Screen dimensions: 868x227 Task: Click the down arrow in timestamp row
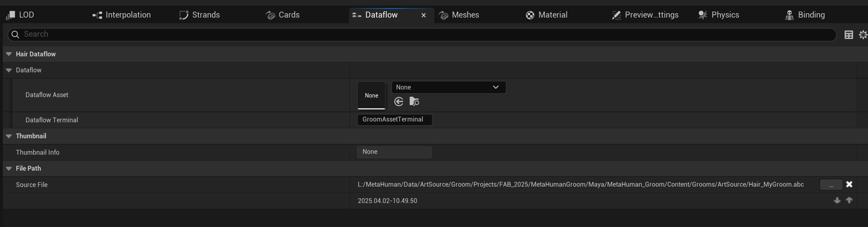tap(837, 200)
